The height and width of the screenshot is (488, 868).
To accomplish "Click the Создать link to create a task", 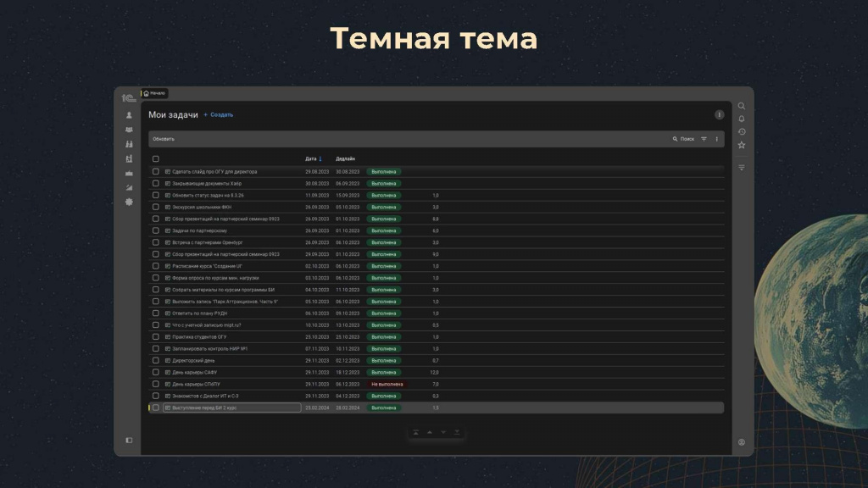I will 218,114.
